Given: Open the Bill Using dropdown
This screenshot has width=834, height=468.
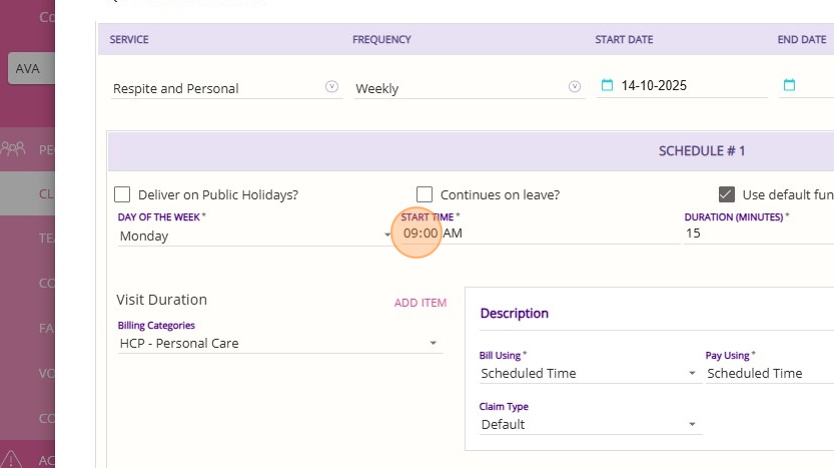Looking at the screenshot, I should (x=589, y=373).
